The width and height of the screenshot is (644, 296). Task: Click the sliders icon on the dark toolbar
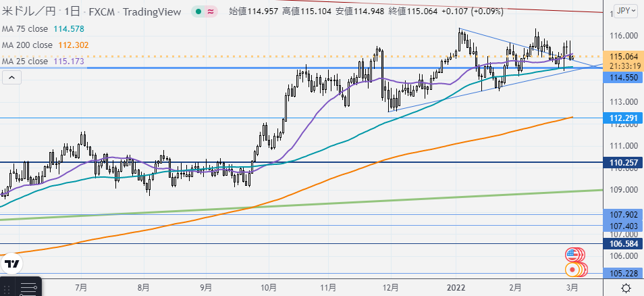click(x=28, y=288)
